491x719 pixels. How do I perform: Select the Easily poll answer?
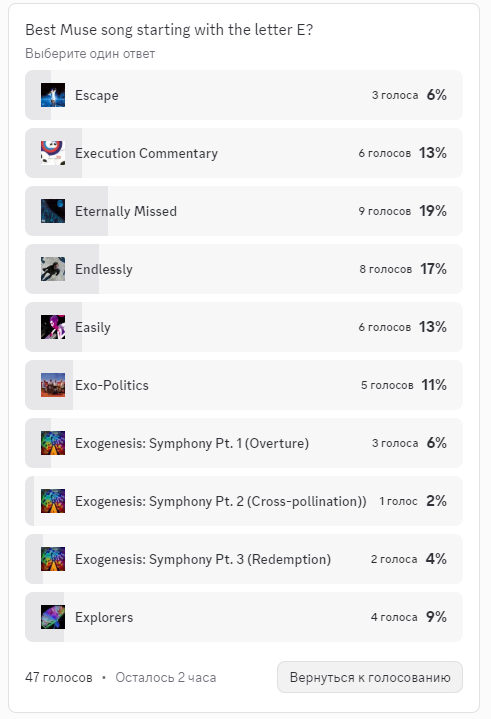point(244,327)
